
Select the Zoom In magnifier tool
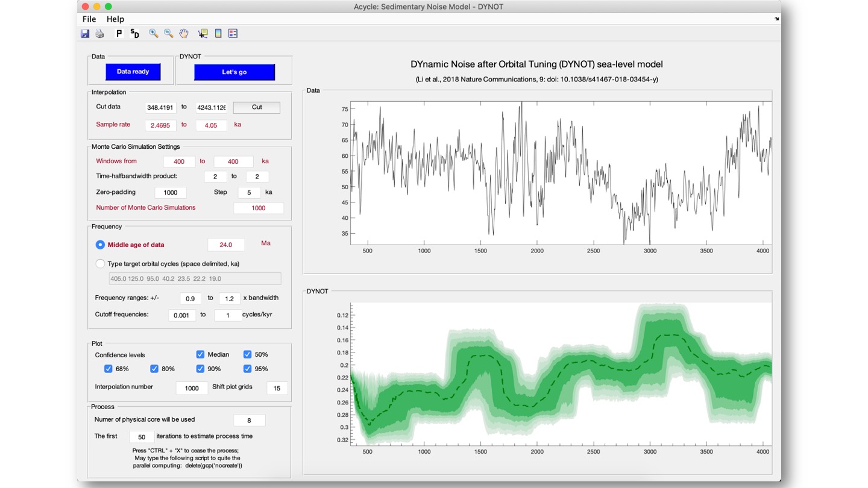coord(154,34)
